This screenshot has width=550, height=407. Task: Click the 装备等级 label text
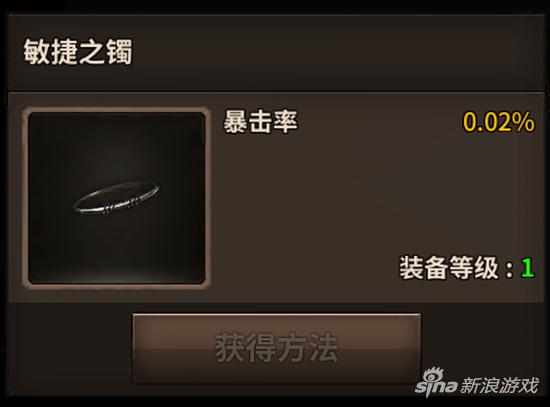point(449,267)
